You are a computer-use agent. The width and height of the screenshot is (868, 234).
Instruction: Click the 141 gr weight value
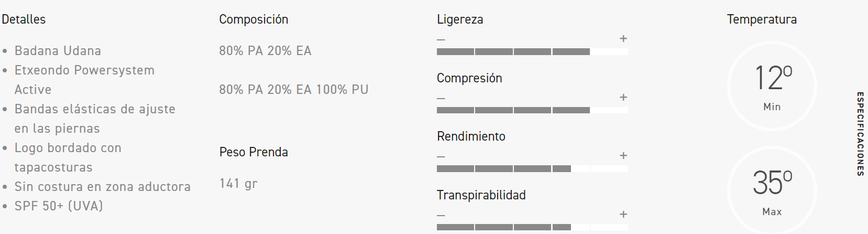(x=238, y=184)
